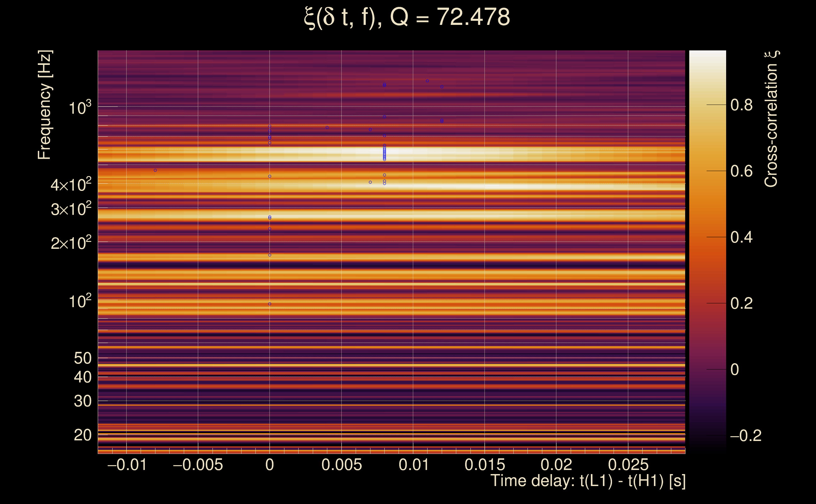Click the Frequency [Hz] y-axis label
Screen dimensions: 816x504
point(44,105)
